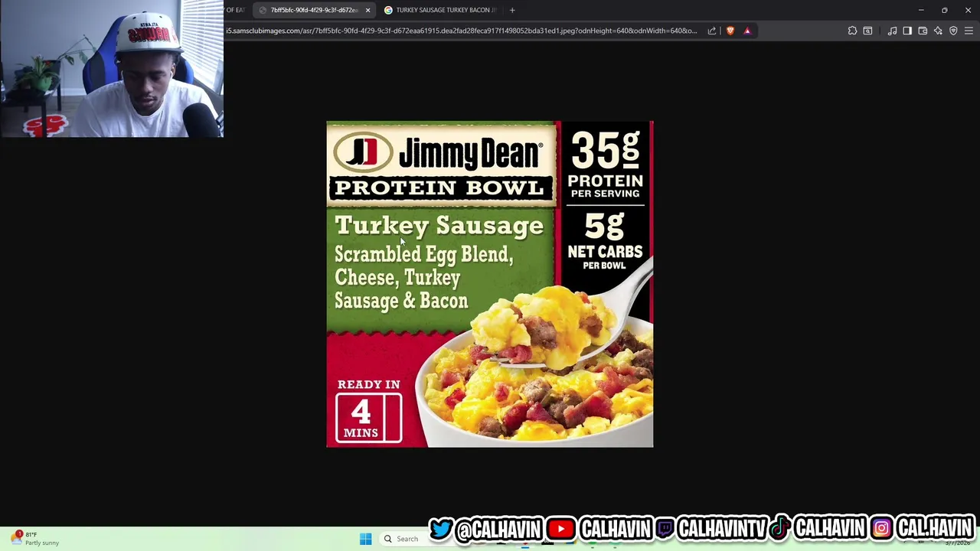Open a new browser tab
Viewport: 980px width, 551px height.
pyautogui.click(x=512, y=10)
